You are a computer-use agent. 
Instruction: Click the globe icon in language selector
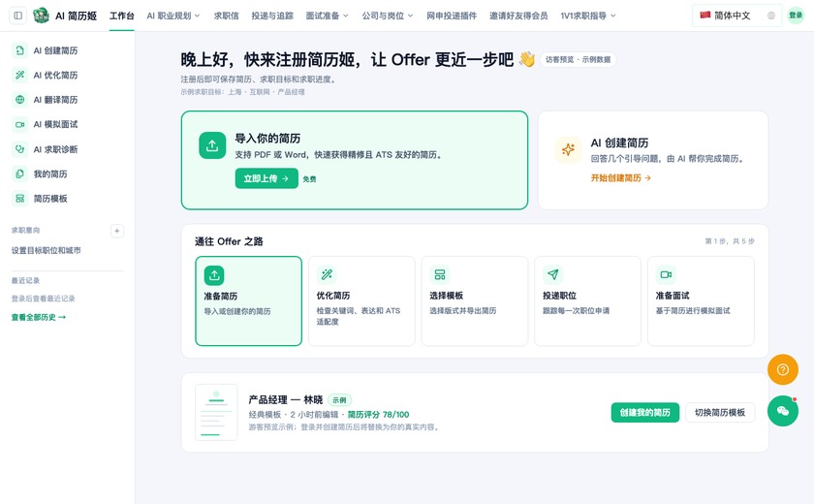(771, 16)
